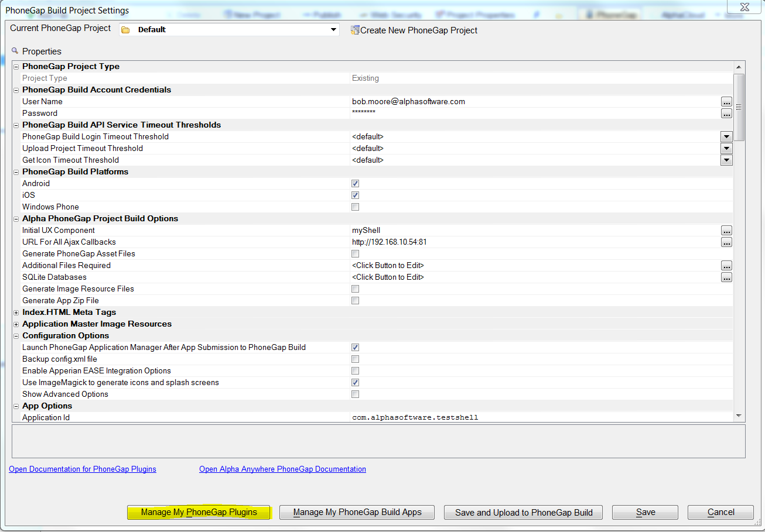
Task: Enable the Windows Phone platform checkbox
Action: [x=355, y=207]
